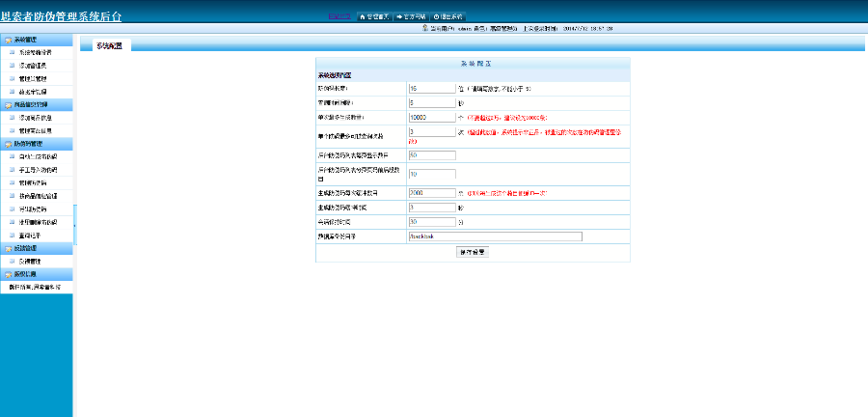The height and width of the screenshot is (417, 868).
Task: Click the 防伪码长度 field showing 16
Action: (432, 88)
